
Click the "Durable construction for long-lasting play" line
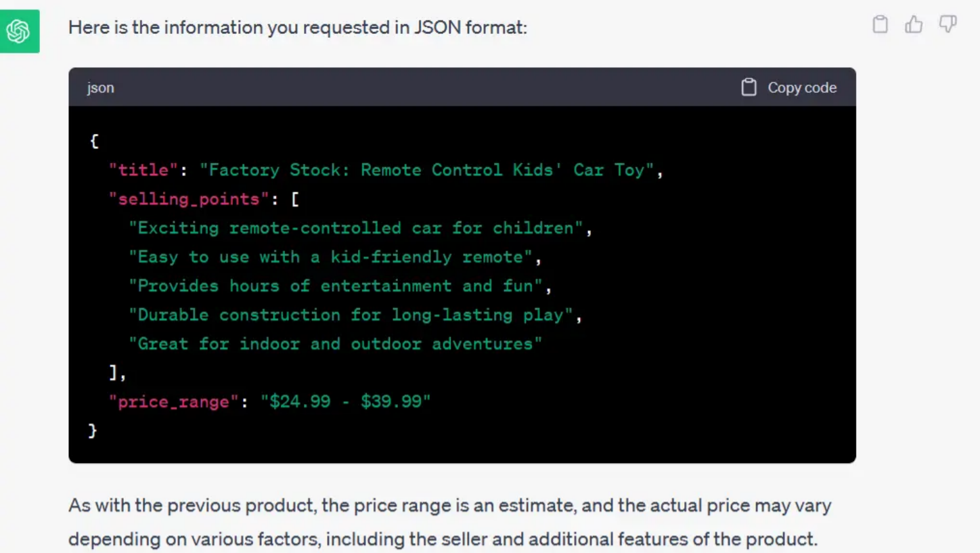coord(351,315)
